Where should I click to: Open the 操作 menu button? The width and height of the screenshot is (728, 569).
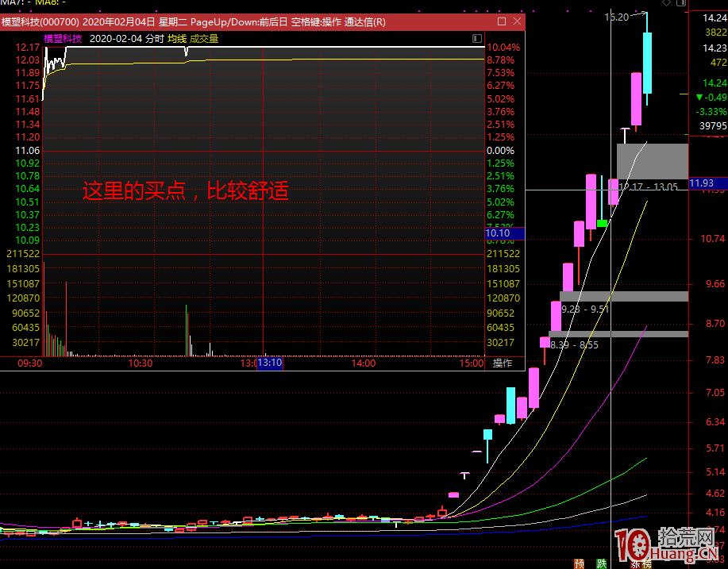[x=503, y=363]
